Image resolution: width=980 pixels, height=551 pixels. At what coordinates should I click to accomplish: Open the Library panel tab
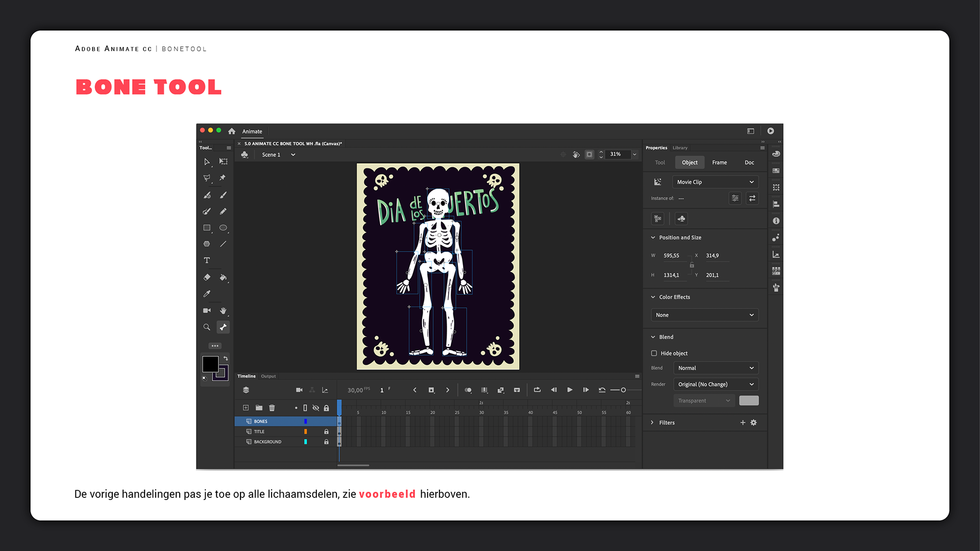pyautogui.click(x=680, y=148)
